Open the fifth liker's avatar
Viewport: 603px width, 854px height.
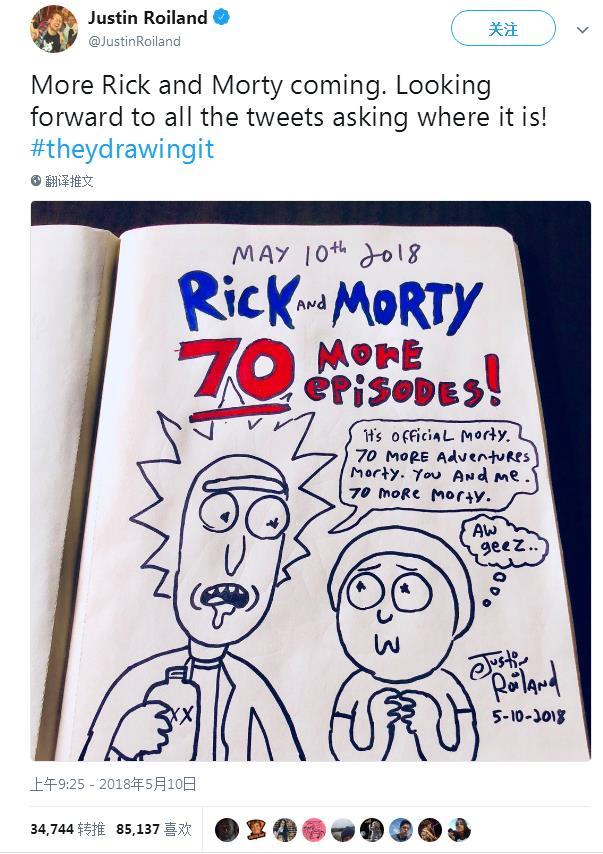[343, 829]
